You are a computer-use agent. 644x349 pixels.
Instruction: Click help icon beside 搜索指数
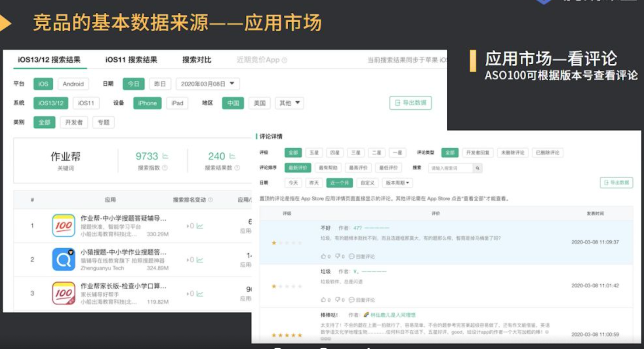click(x=165, y=168)
